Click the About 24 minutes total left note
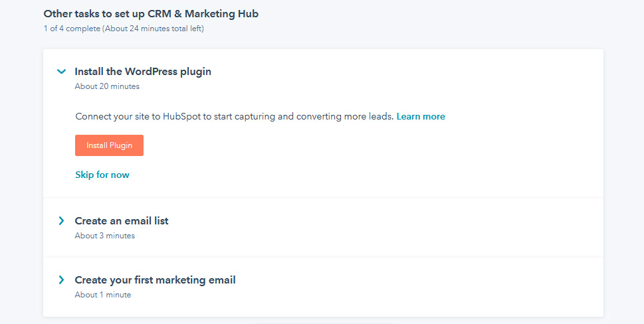This screenshot has width=644, height=324. [154, 29]
